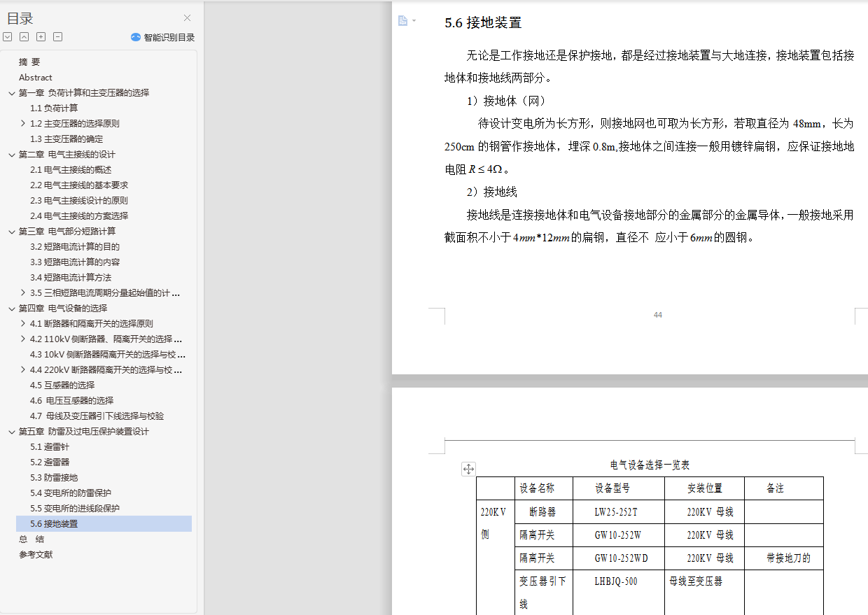Screen dimensions: 868x615
Task: Click the collapse-all up-arrow box icon
Action: 24,37
